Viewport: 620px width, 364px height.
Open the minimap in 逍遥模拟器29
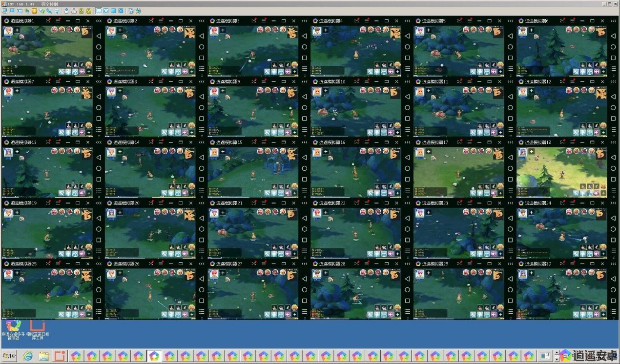tap(498, 275)
